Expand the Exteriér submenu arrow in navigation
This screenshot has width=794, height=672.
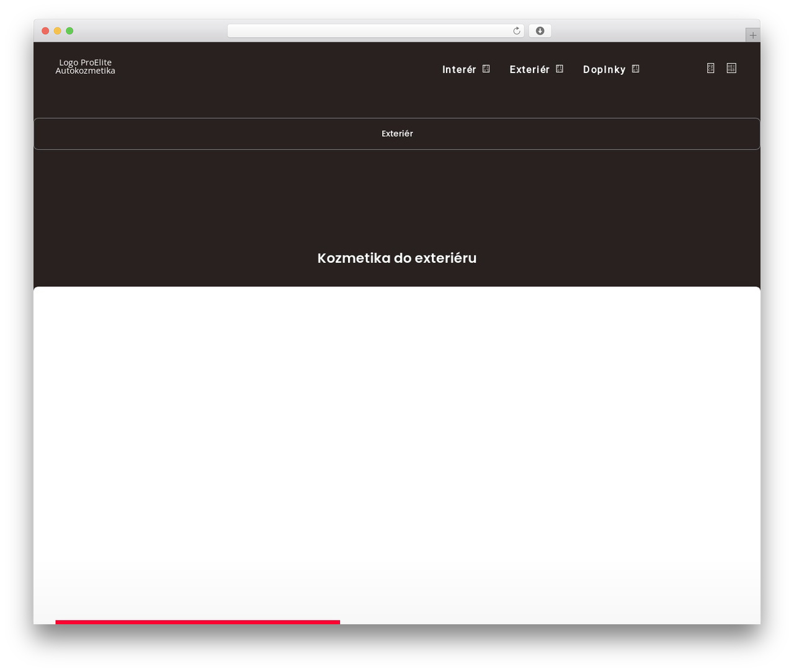[560, 69]
